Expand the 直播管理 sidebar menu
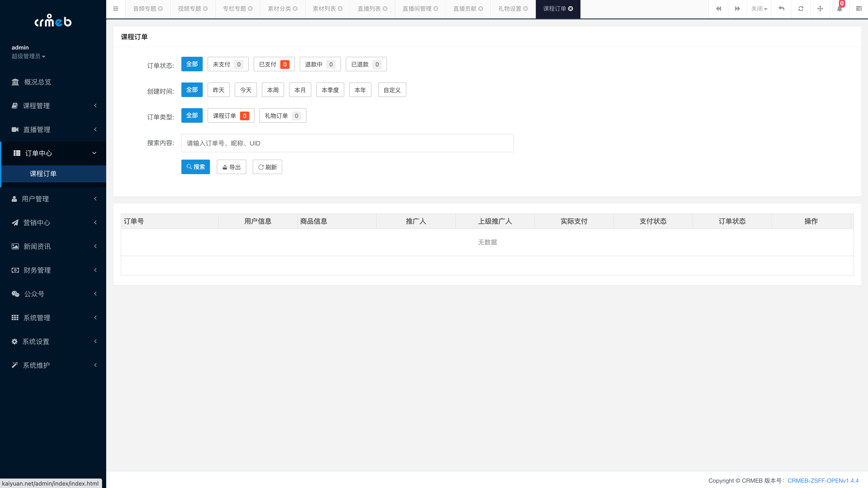Image resolution: width=868 pixels, height=488 pixels. point(53,130)
